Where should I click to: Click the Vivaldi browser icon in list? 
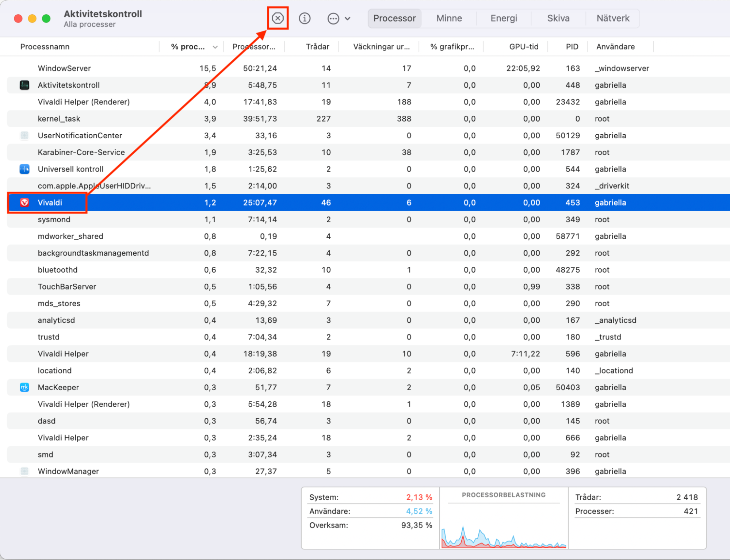tap(24, 203)
